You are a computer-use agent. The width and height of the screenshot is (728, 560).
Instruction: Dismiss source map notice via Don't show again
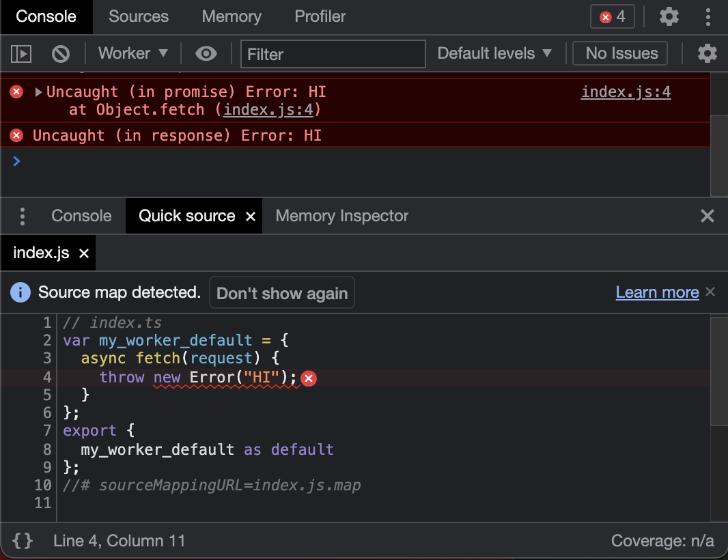(x=282, y=292)
